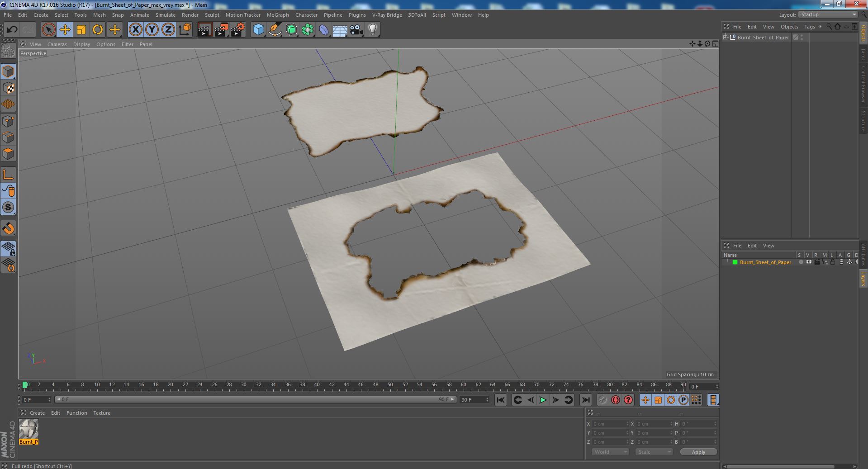The height and width of the screenshot is (469, 868).
Task: Toggle X-axis lock
Action: pos(135,30)
